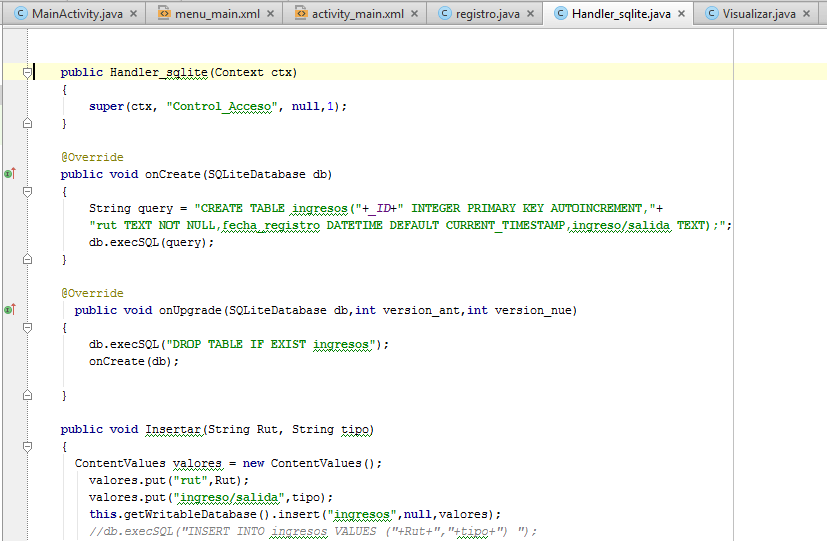Place cursor on "Control_Acceso" string
The height and width of the screenshot is (541, 827).
(x=222, y=107)
